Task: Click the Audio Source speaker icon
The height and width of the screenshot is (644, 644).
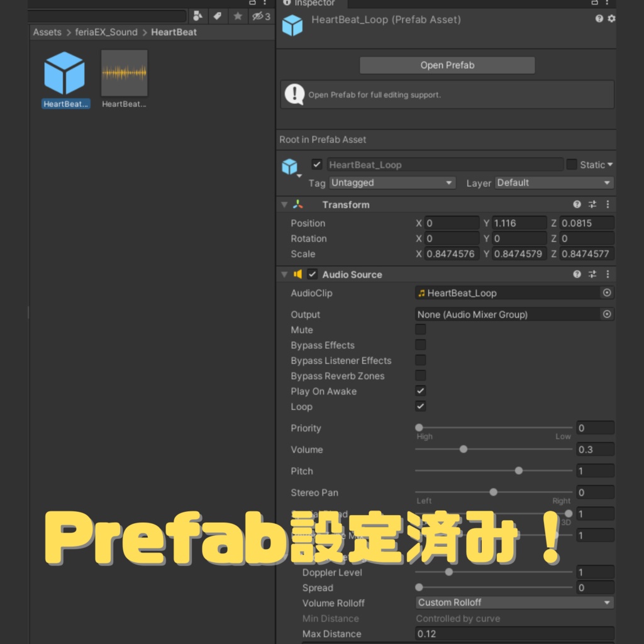Action: point(298,274)
